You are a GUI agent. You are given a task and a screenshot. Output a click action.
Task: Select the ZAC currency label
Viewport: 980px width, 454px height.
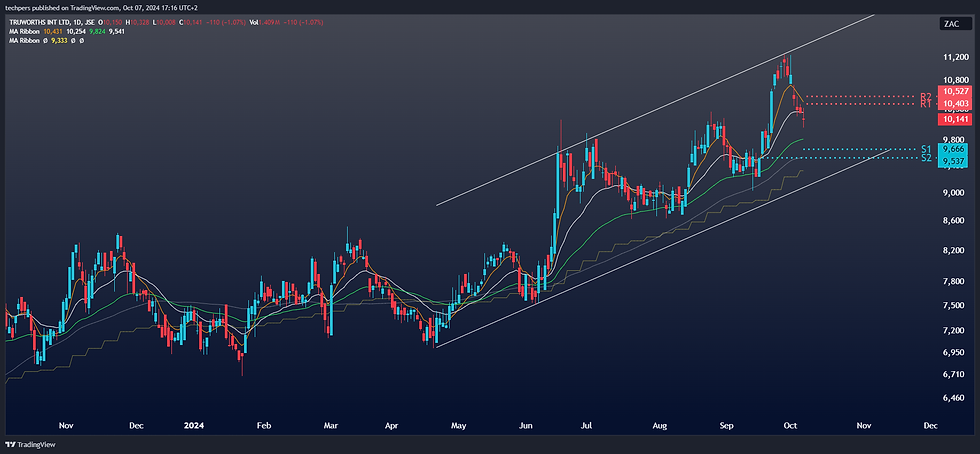click(954, 24)
